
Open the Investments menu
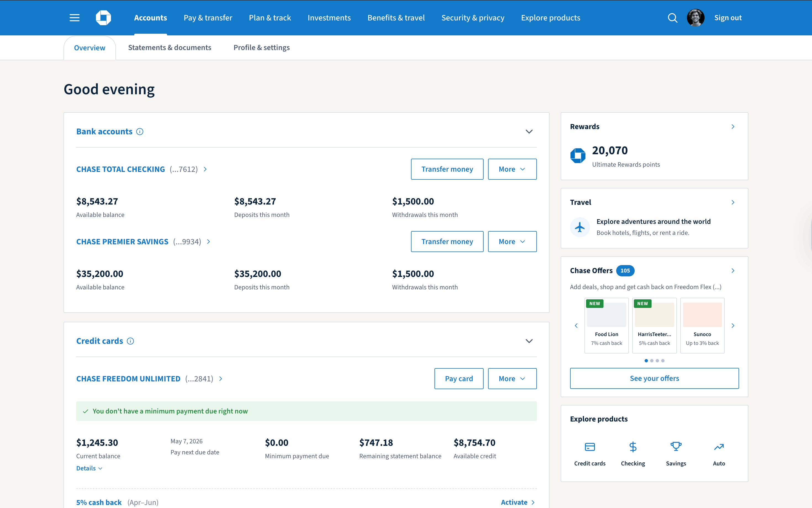click(x=329, y=18)
